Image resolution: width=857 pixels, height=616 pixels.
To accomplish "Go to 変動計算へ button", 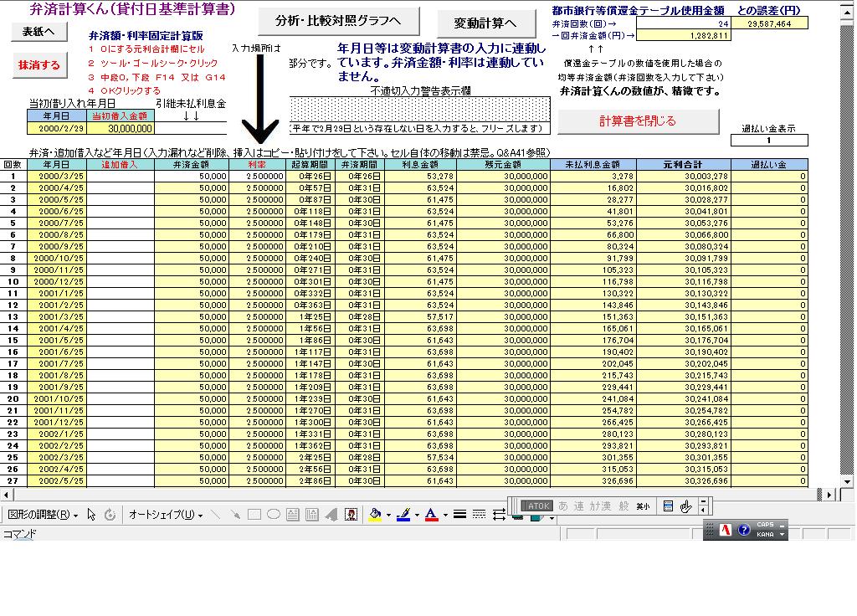I will pyautogui.click(x=486, y=23).
